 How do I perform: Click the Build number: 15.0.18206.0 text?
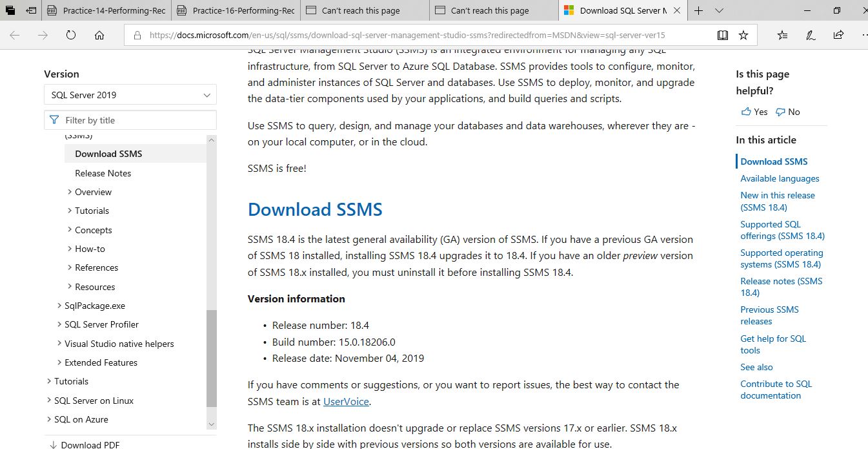(x=334, y=342)
